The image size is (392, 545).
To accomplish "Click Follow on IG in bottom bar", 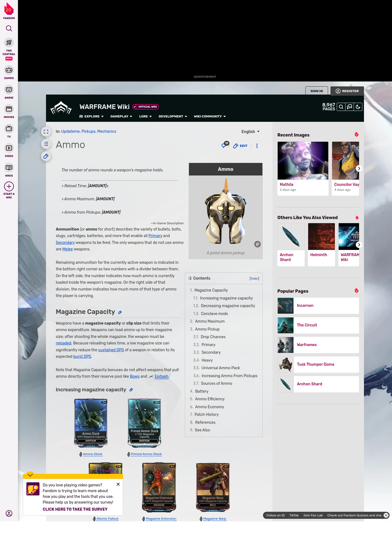I will point(275,515).
